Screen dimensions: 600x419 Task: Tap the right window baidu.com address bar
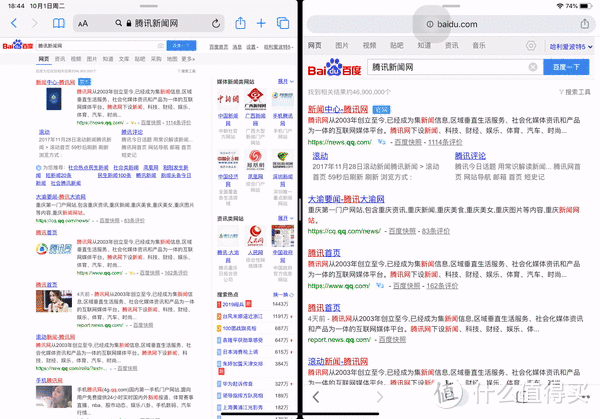point(452,24)
